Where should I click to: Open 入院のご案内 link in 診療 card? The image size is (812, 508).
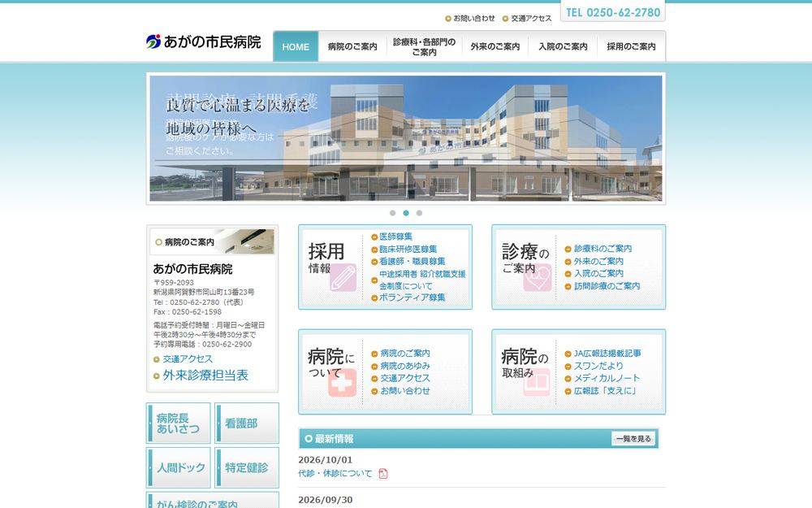pos(598,274)
